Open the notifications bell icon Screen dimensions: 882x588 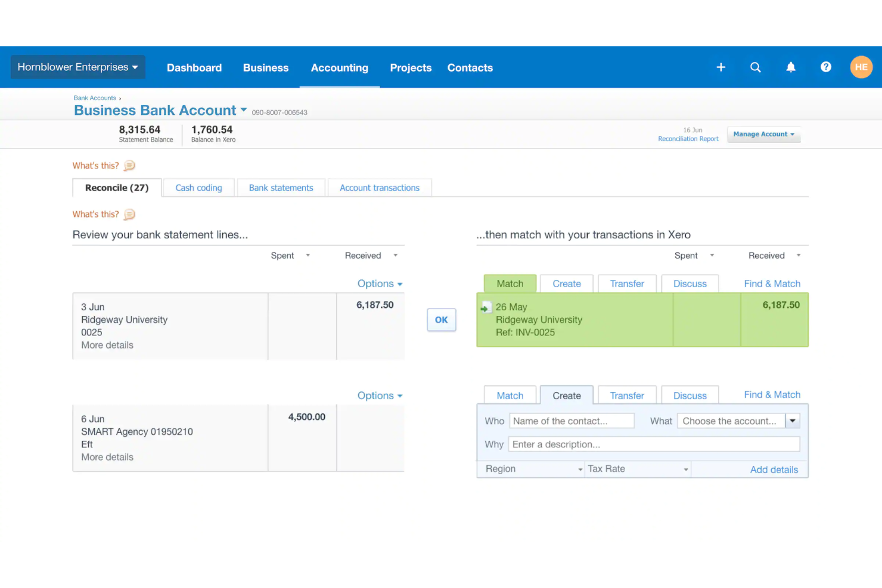tap(791, 67)
